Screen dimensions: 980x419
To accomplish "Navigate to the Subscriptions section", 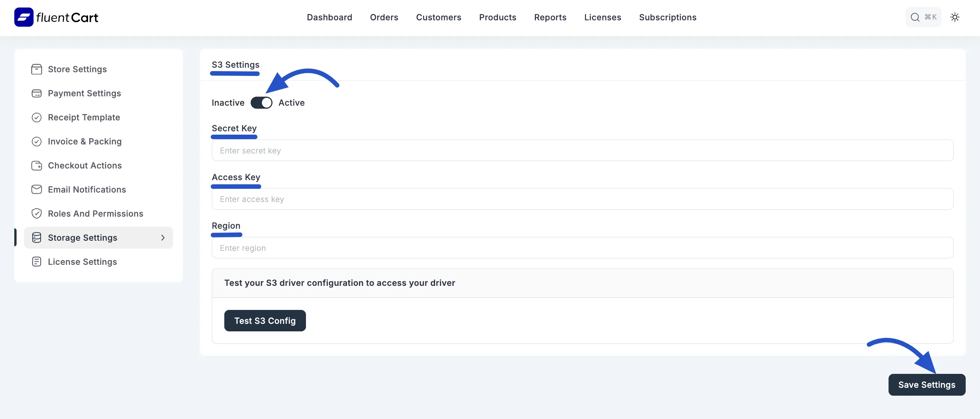I will [667, 17].
